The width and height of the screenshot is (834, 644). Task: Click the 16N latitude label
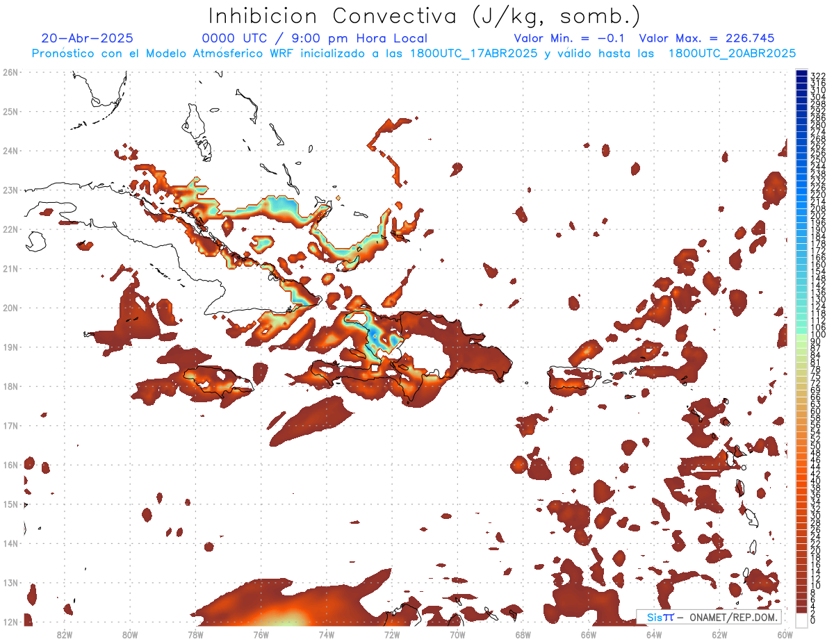[10, 464]
